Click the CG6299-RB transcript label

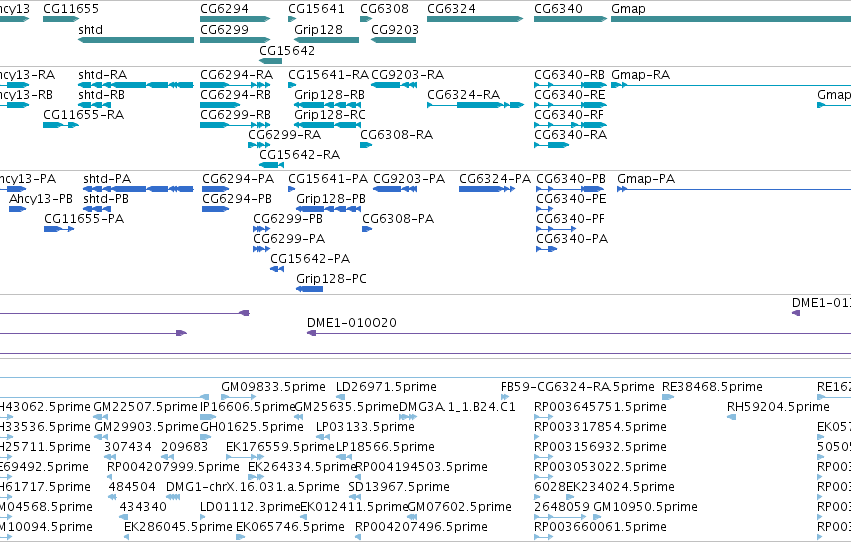click(x=235, y=114)
